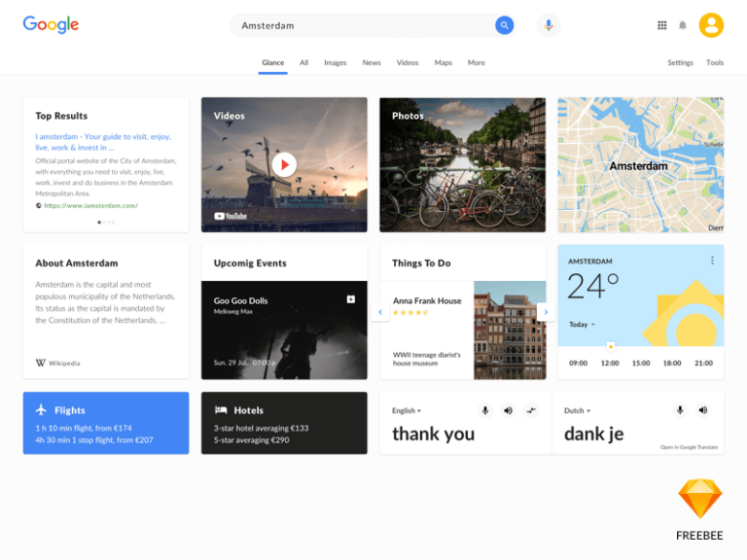Open the notifications bell icon
This screenshot has height=560, width=747.
tap(683, 25)
